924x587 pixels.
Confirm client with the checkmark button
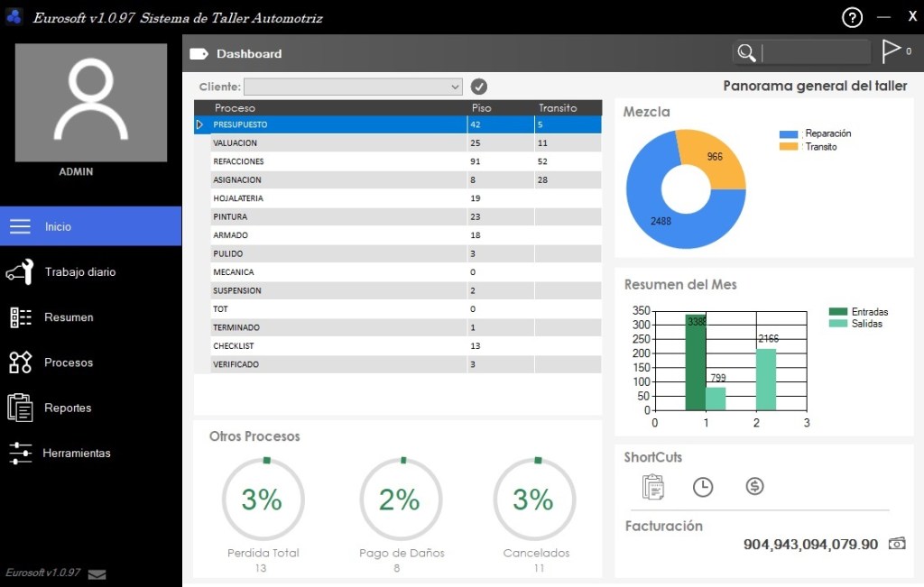[479, 87]
